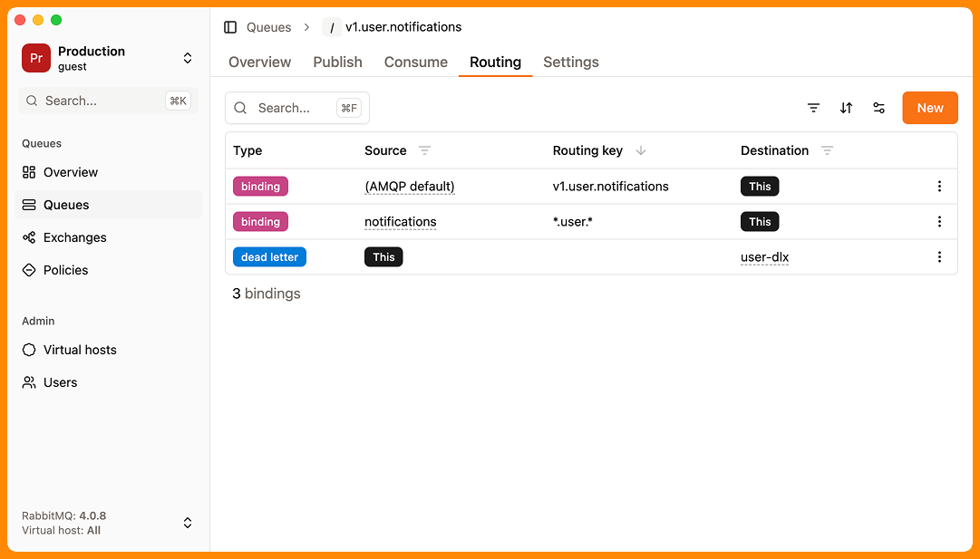
Task: Open the Overview sidebar item
Action: pos(108,172)
